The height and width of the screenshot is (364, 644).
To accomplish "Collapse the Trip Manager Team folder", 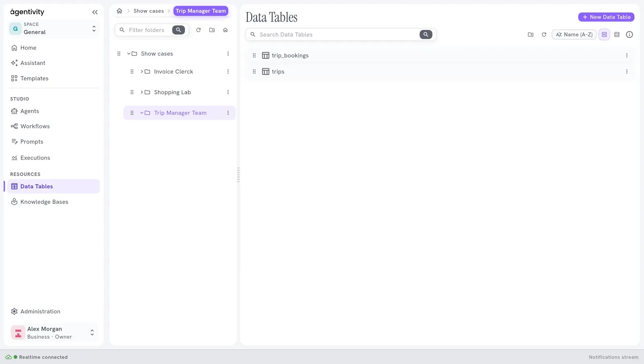I will [142, 113].
